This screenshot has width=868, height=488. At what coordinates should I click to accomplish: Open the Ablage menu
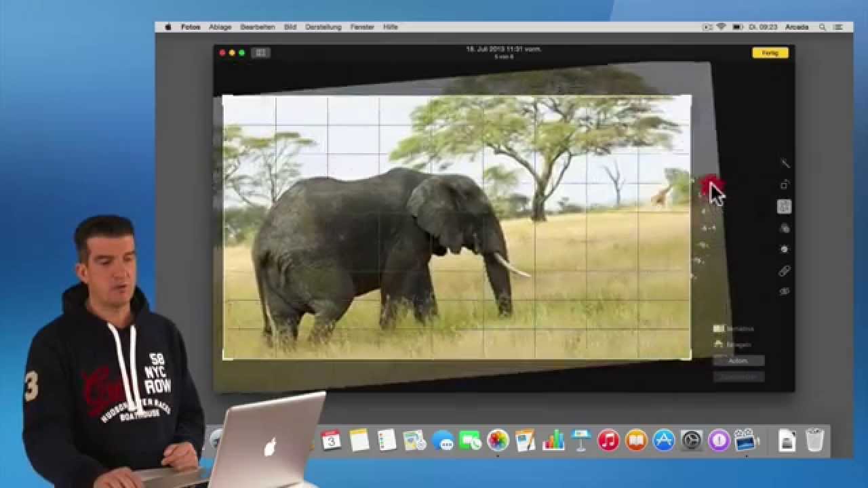pos(220,27)
